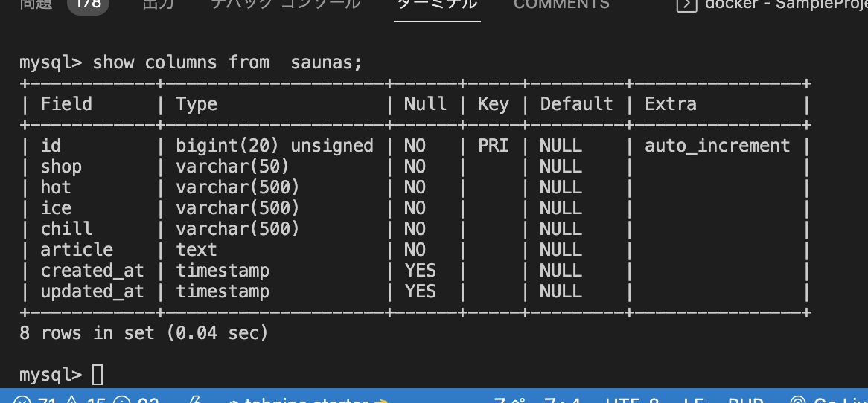Screen dimensions: 868x403
Task: Switch to the 出力 (Output) tab
Action: coord(157,4)
